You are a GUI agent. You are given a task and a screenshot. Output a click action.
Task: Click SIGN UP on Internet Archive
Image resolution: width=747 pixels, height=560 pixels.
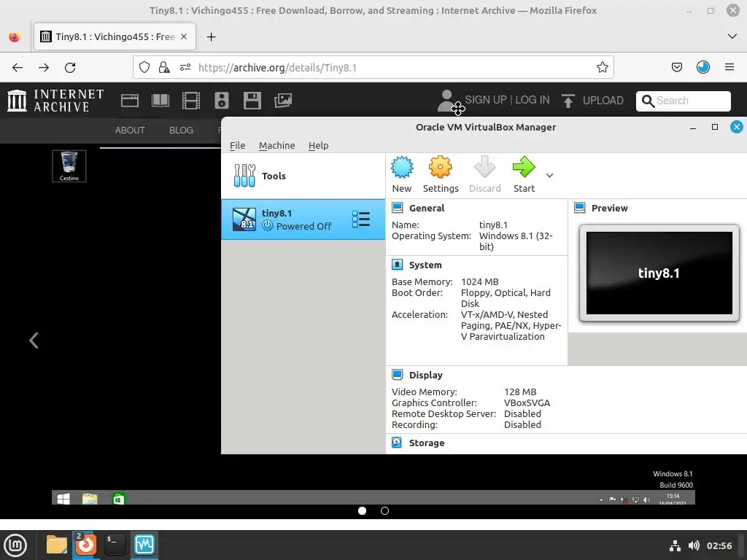[x=485, y=100]
